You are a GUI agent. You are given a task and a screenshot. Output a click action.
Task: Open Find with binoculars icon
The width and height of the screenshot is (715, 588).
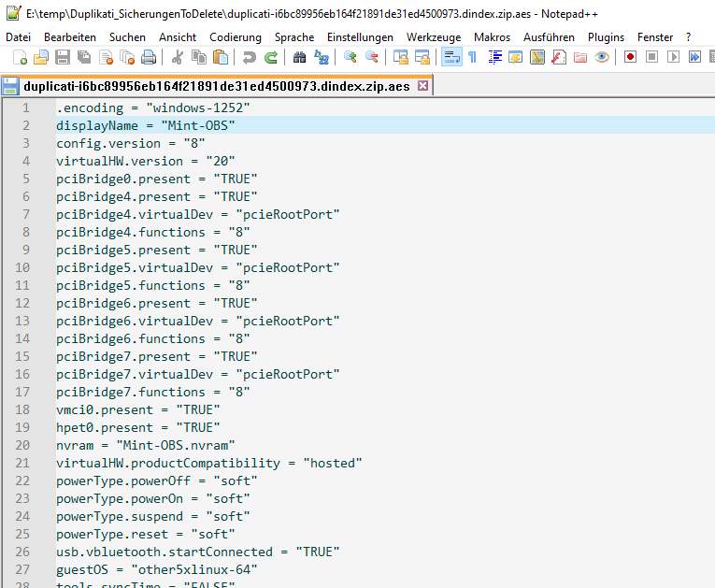300,57
